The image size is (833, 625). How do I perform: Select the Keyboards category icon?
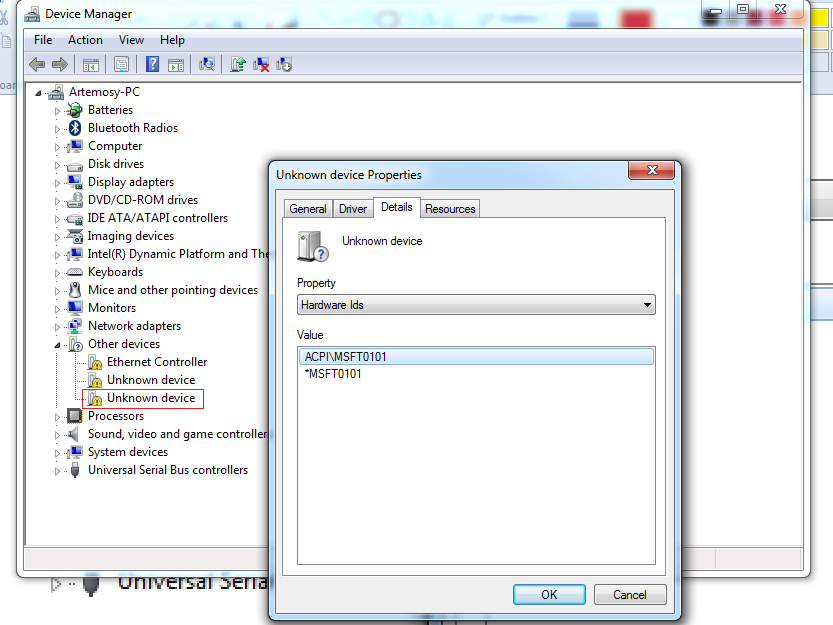(75, 272)
